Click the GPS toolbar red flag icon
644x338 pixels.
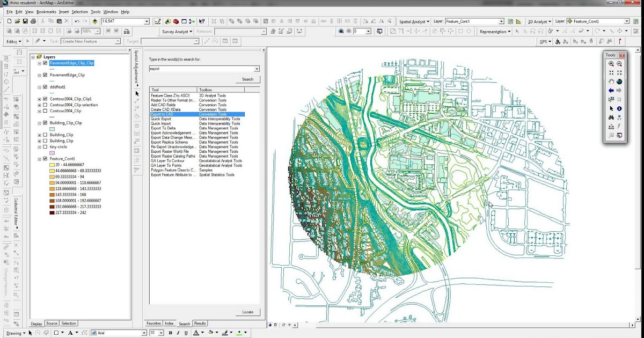pyautogui.click(x=620, y=41)
